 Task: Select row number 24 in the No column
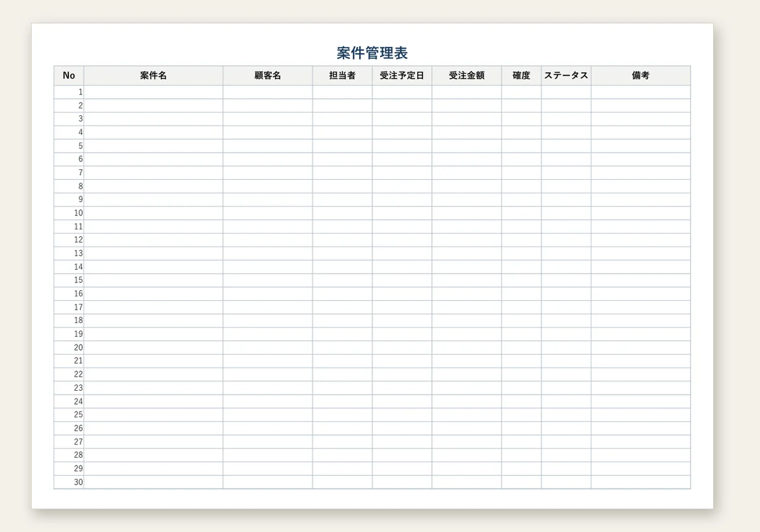click(69, 402)
